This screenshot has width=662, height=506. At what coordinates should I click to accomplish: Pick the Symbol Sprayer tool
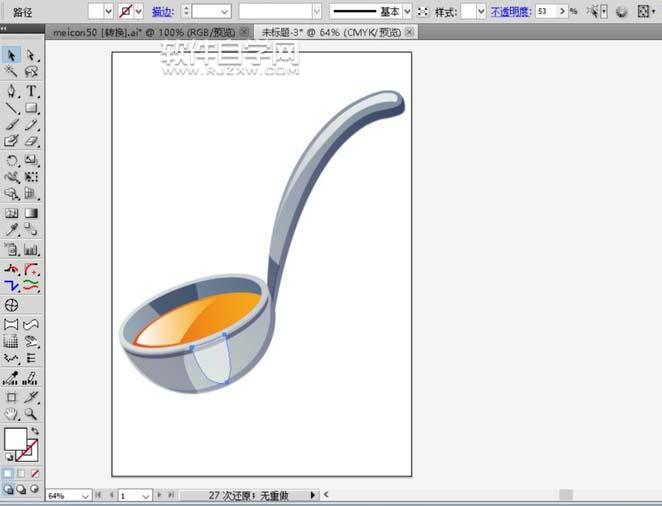pyautogui.click(x=11, y=249)
